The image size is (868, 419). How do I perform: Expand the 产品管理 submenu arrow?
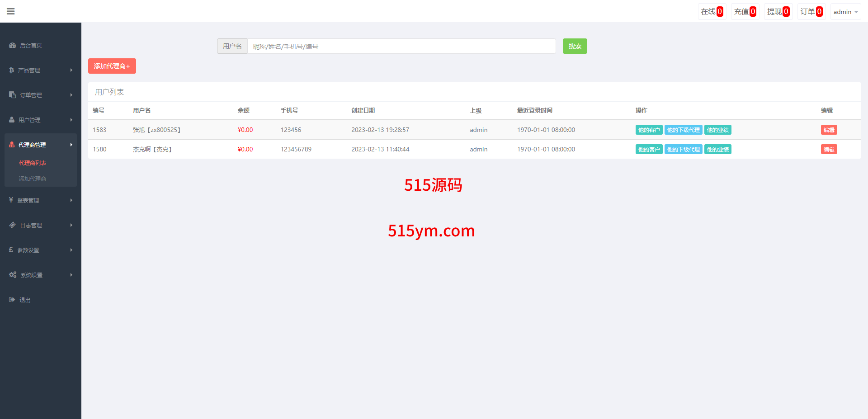coord(71,70)
